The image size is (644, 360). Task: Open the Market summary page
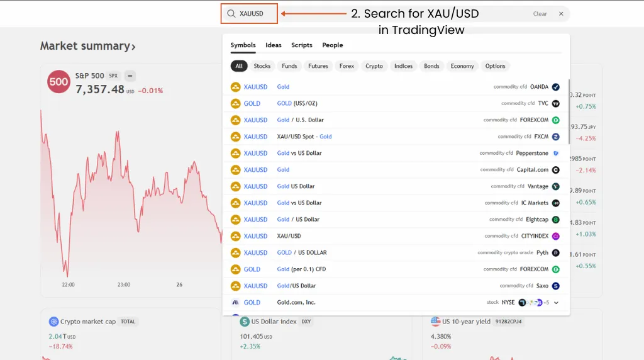pos(87,46)
